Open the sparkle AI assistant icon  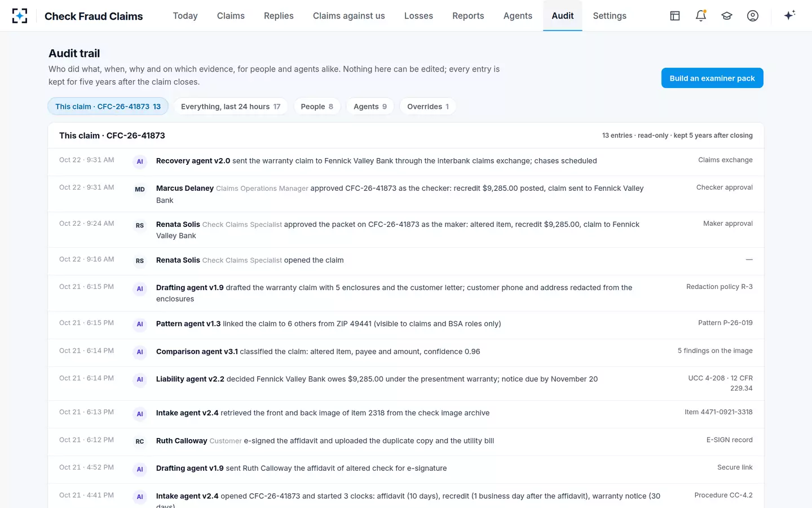(790, 15)
